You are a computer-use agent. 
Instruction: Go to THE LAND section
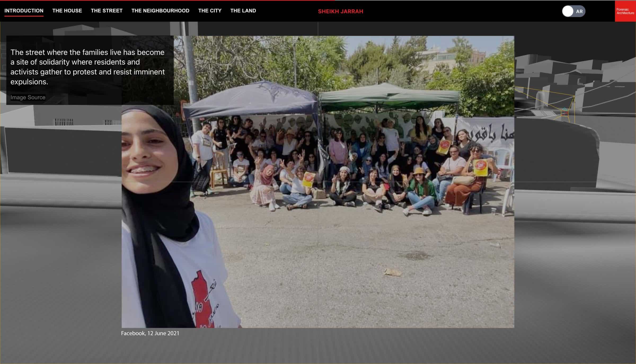[243, 11]
